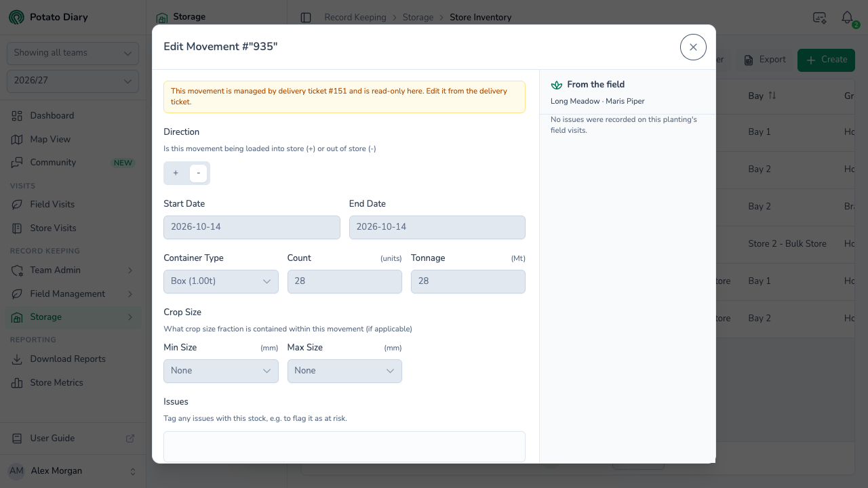
Task: Click the Store Visits clipboard icon
Action: (x=17, y=228)
